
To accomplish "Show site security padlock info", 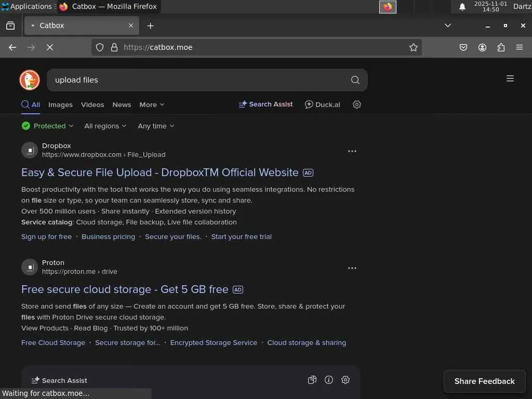I will (114, 47).
